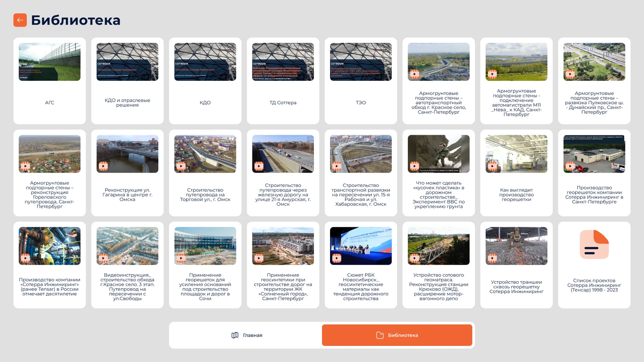Click caption "Устройство сотового геоматраса" Крюково
This screenshot has width=644, height=362.
click(439, 287)
